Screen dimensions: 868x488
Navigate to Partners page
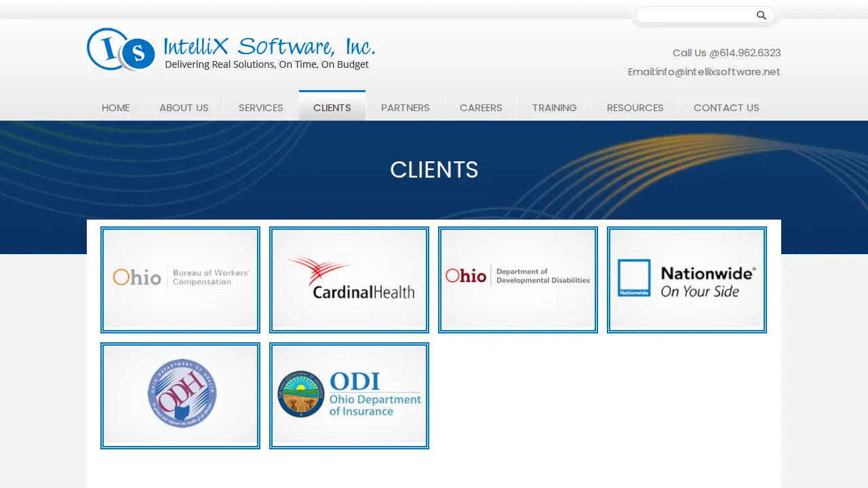click(406, 108)
